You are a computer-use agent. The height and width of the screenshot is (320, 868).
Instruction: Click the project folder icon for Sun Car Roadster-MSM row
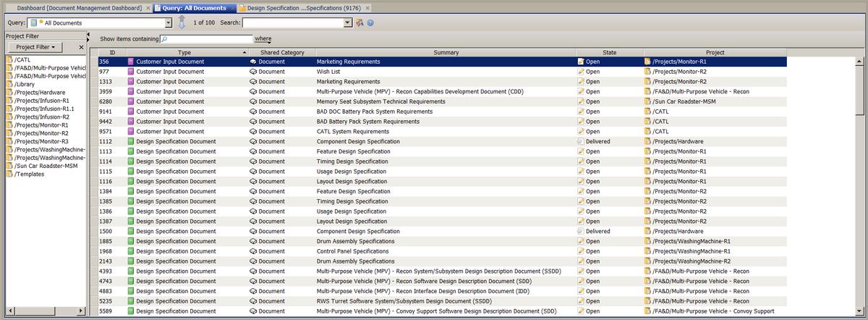click(647, 101)
